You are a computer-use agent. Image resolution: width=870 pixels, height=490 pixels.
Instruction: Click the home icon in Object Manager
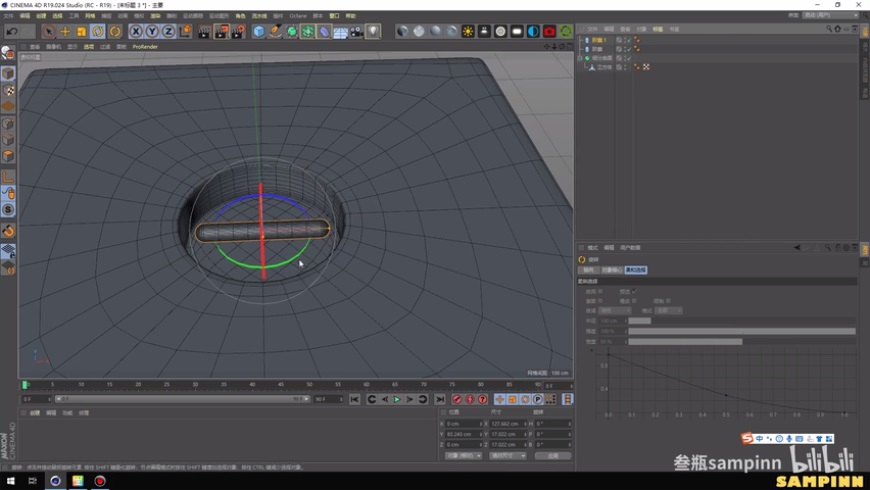(x=837, y=29)
